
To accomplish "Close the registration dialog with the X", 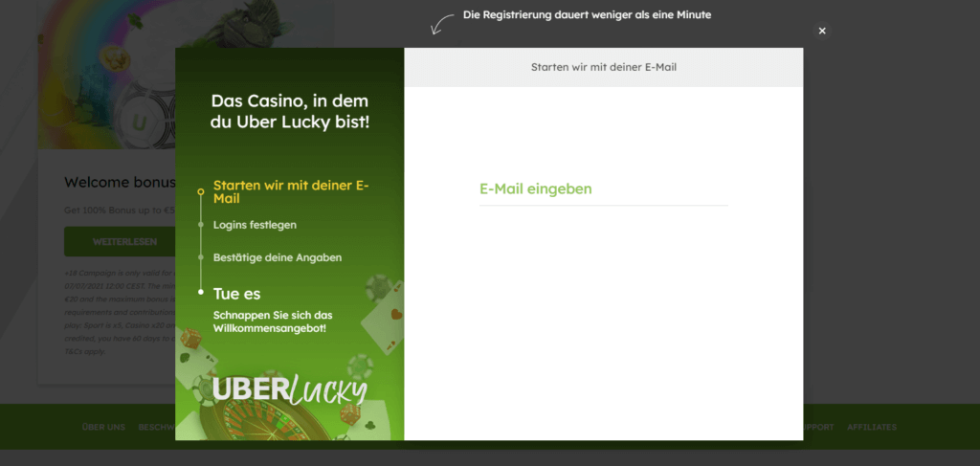I will pyautogui.click(x=822, y=31).
